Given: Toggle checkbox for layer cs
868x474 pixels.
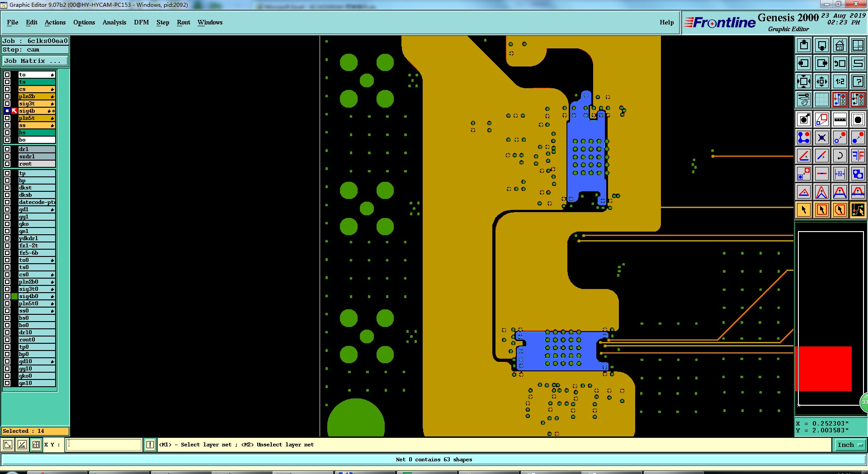Looking at the screenshot, I should tap(7, 89).
